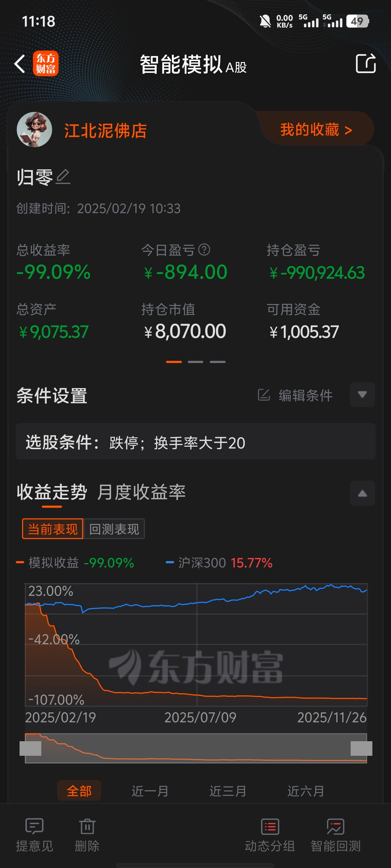
Task: Click the chart date label 2025/11/26
Action: [332, 717]
